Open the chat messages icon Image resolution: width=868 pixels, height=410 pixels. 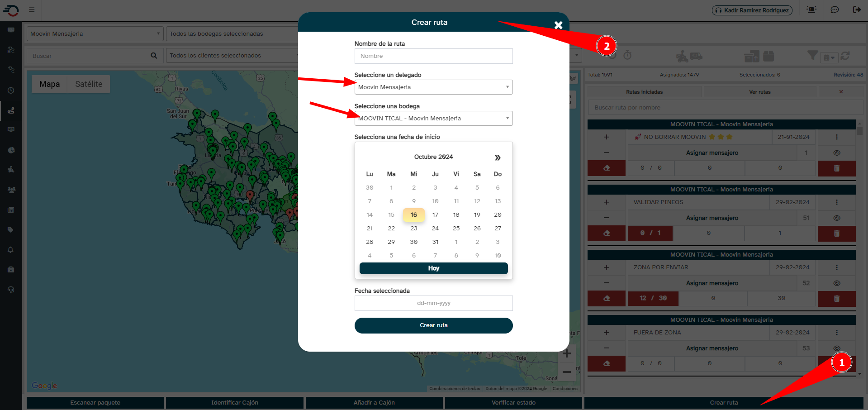coord(835,10)
